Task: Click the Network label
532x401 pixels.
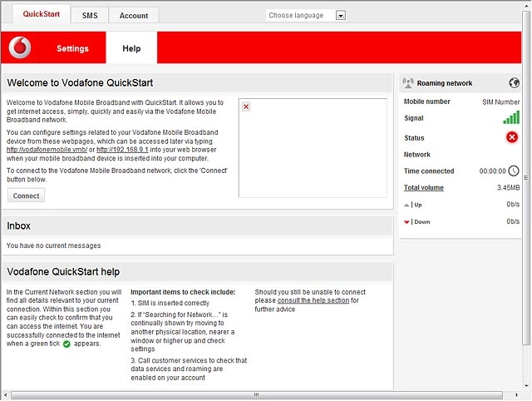Action: (417, 155)
